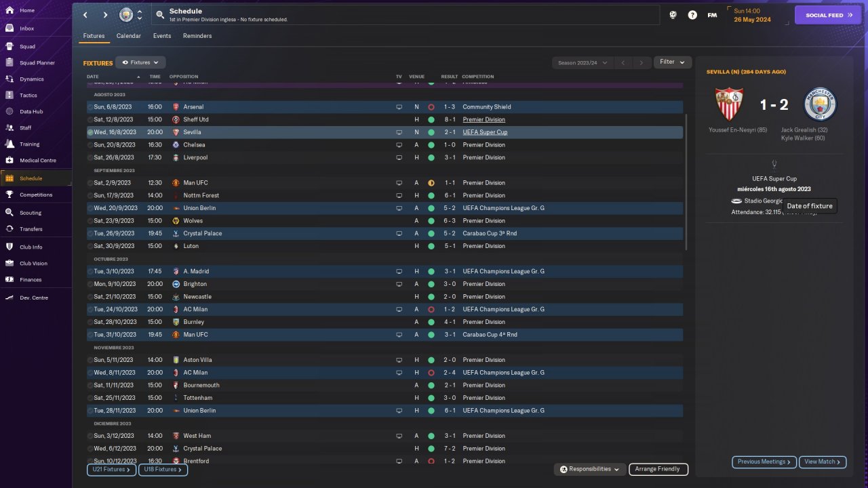Open the Medical Centre
Viewport: 868px width, 488px height.
click(36, 161)
